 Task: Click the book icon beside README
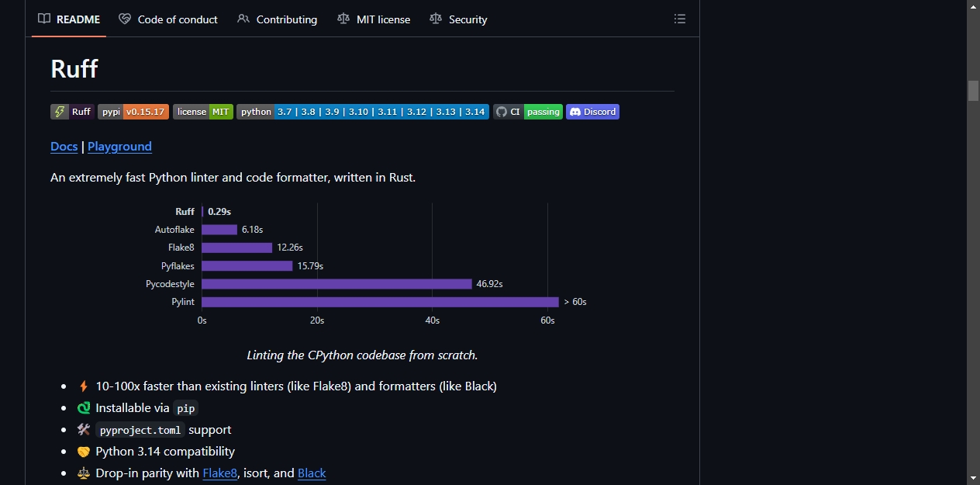tap(44, 19)
